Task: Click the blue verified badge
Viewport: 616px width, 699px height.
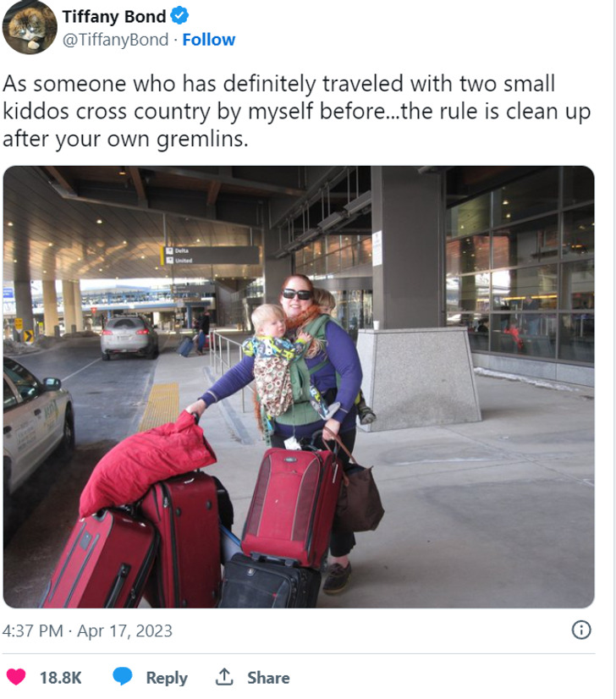Action: click(x=179, y=15)
